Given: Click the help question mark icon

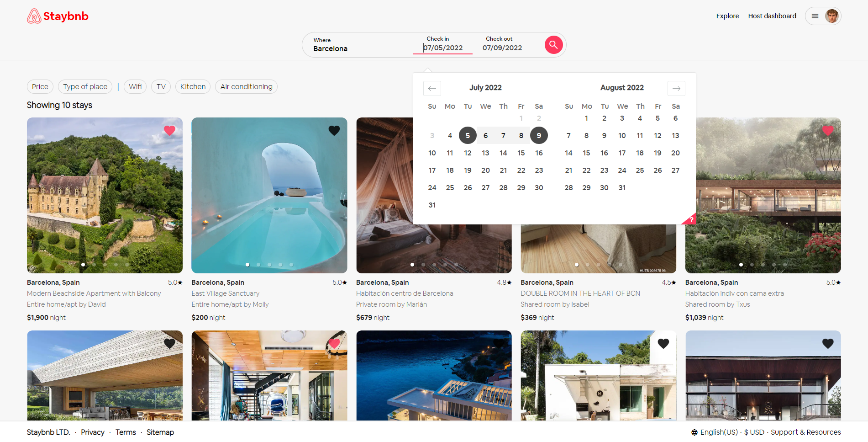Looking at the screenshot, I should click(691, 219).
